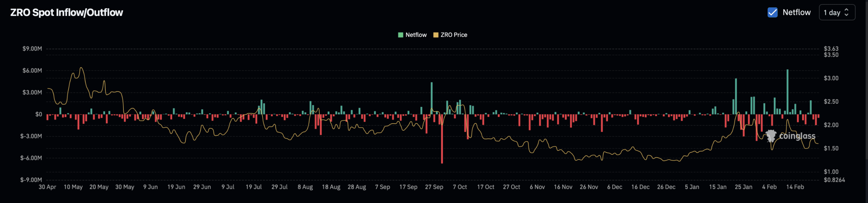
Task: Click the yellow ZRO Price legend swatch
Action: pos(436,35)
